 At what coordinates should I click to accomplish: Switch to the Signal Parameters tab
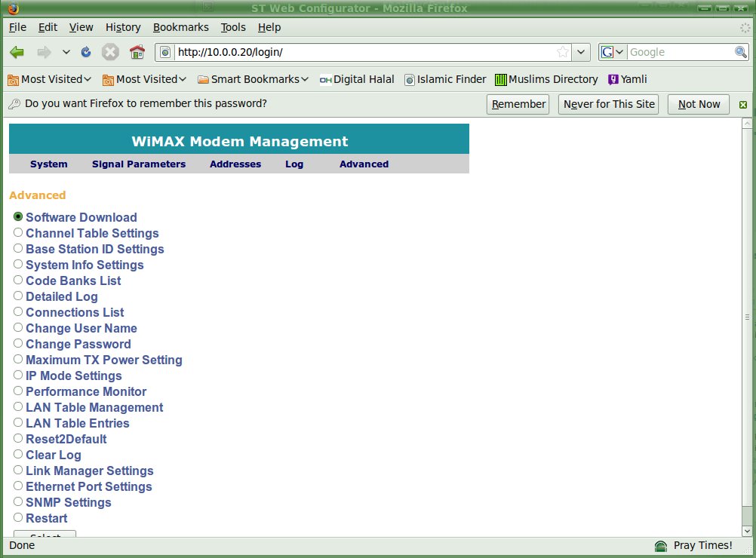coord(139,164)
